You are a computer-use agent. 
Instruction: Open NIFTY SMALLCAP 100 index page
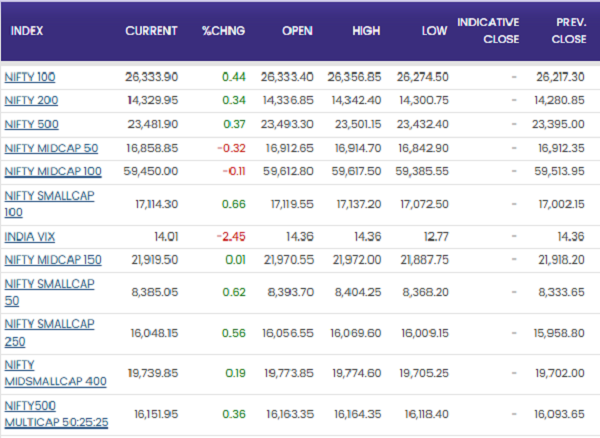click(47, 203)
